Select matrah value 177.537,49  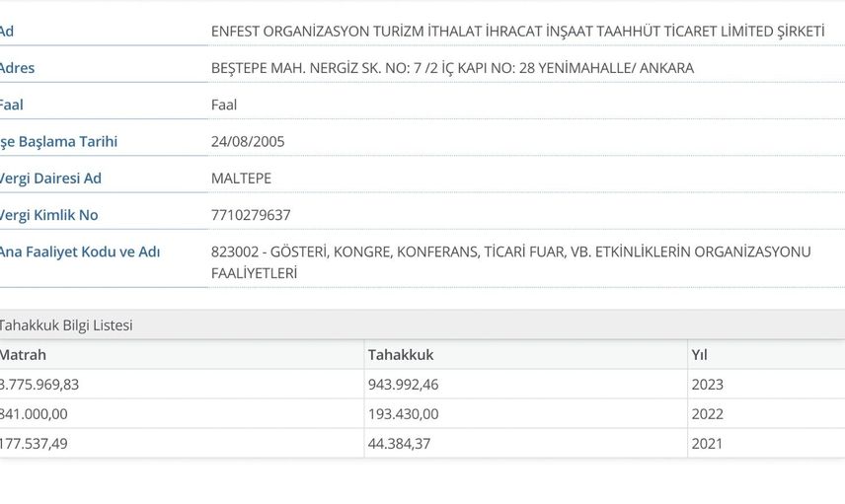(34, 444)
